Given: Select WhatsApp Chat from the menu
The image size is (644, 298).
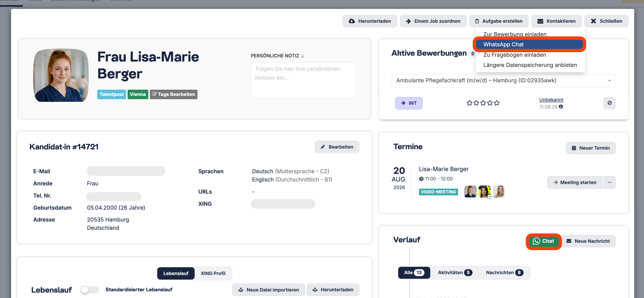Looking at the screenshot, I should click(529, 44).
